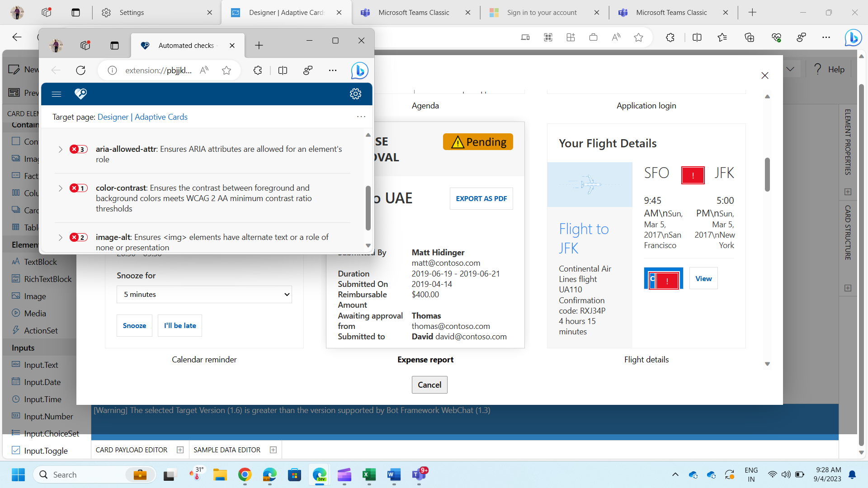Click the Cancel button in sample dialog
Screen dimensions: 868x488
(429, 385)
